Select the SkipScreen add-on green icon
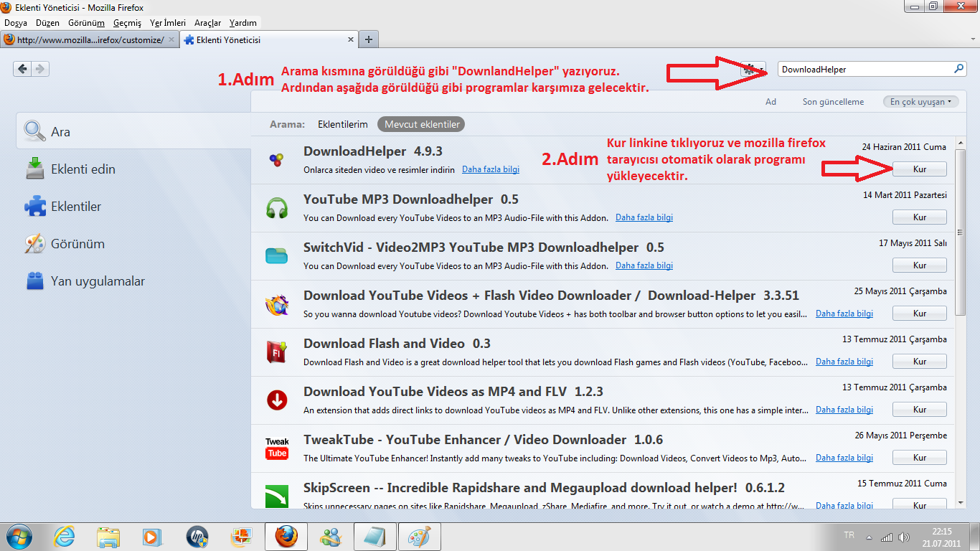Screen dimensions: 980x551 pyautogui.click(x=276, y=496)
